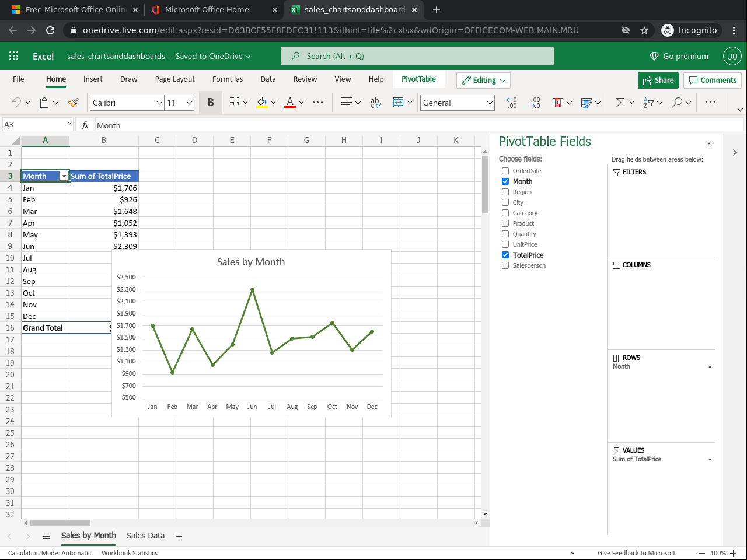Click Go premium link
Image resolution: width=747 pixels, height=560 pixels.
pyautogui.click(x=679, y=56)
